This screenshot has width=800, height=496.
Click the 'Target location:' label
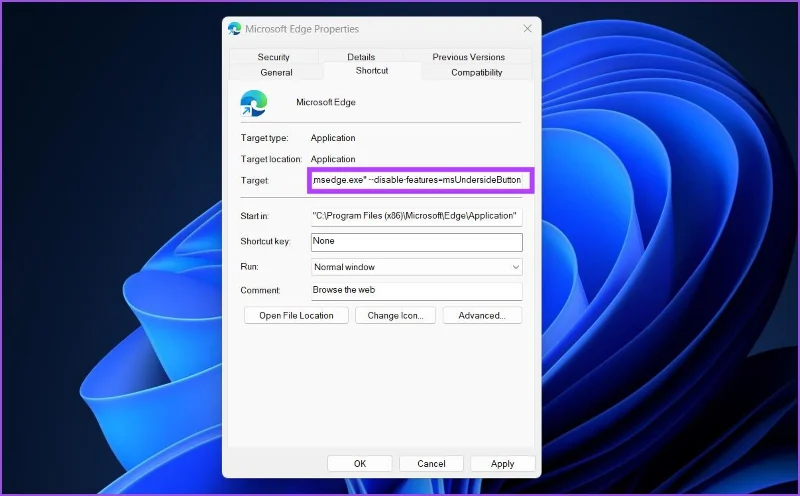271,159
